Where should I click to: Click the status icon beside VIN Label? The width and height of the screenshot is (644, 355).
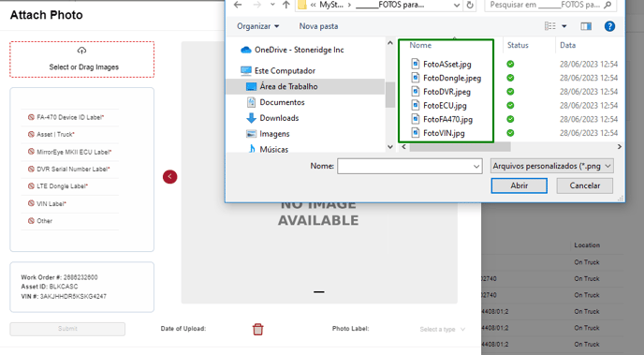pos(31,203)
